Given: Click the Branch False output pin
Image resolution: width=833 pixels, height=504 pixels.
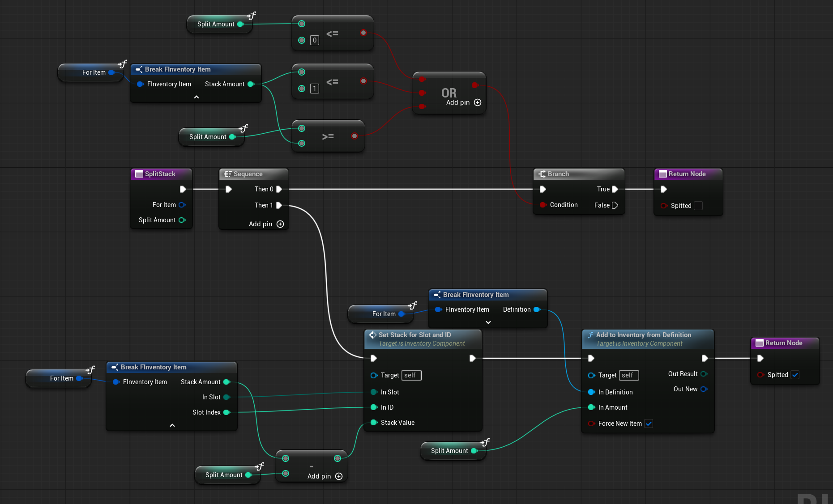Looking at the screenshot, I should 615,205.
